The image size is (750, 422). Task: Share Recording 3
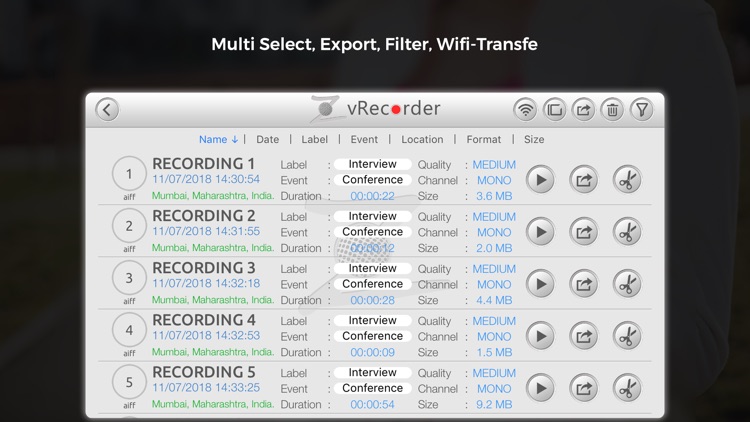point(584,284)
